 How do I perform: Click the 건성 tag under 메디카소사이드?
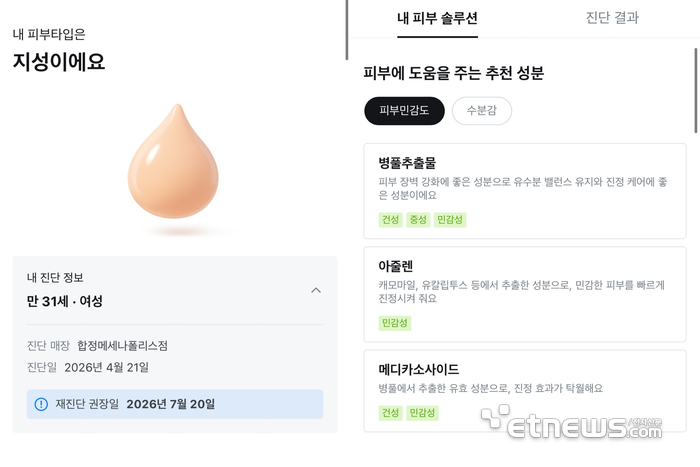pos(390,413)
